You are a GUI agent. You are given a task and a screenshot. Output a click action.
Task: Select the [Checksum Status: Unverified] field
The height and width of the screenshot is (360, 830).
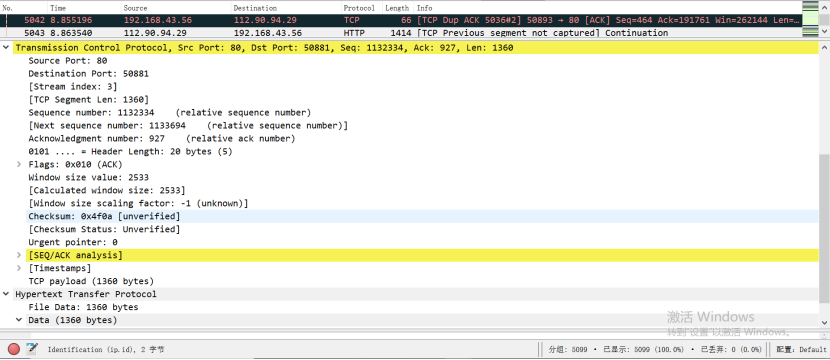104,229
